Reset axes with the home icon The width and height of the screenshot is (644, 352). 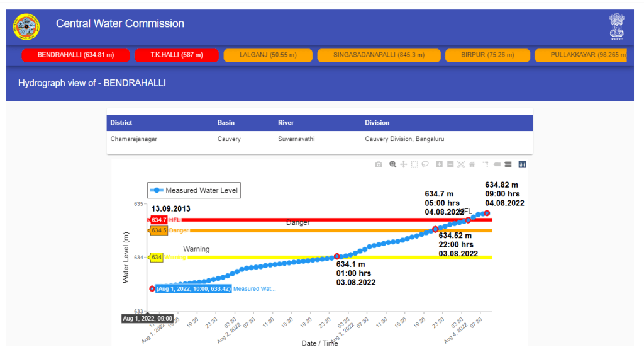pos(472,164)
